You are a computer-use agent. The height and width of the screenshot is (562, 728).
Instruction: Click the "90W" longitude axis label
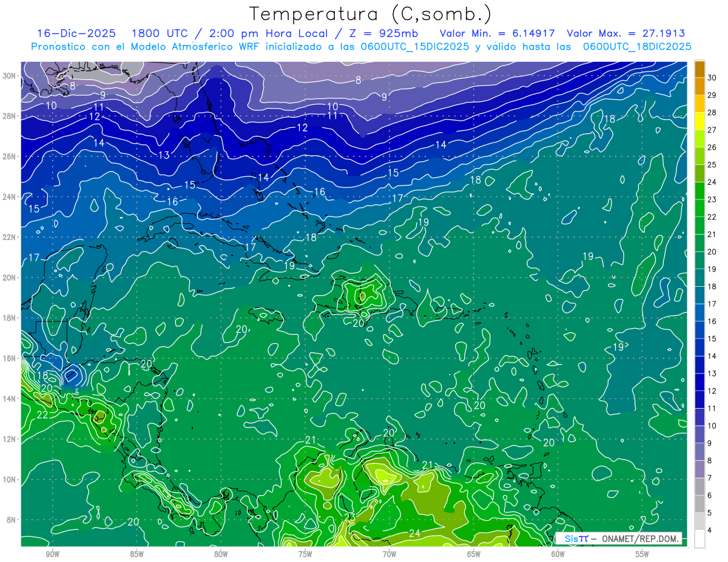coord(52,554)
